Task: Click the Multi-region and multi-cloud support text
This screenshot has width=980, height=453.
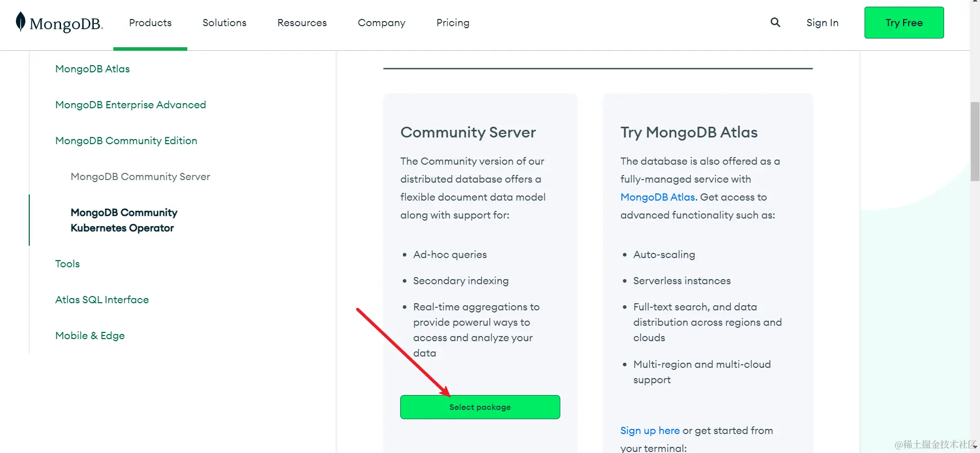Action: click(x=702, y=372)
